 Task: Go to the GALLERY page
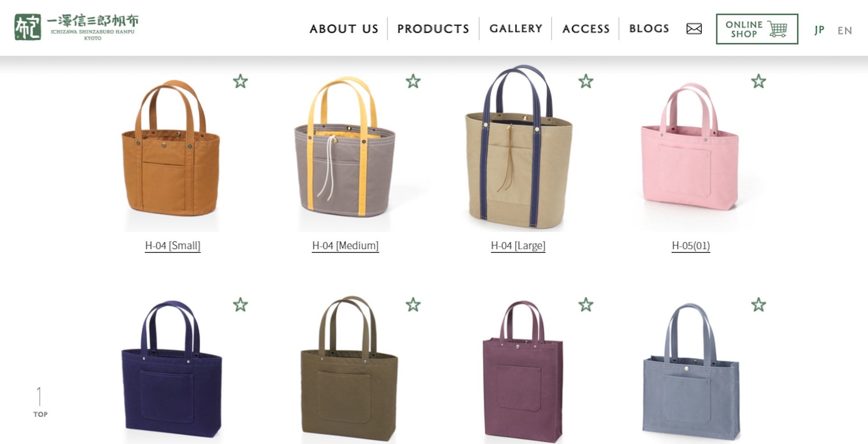pyautogui.click(x=516, y=28)
